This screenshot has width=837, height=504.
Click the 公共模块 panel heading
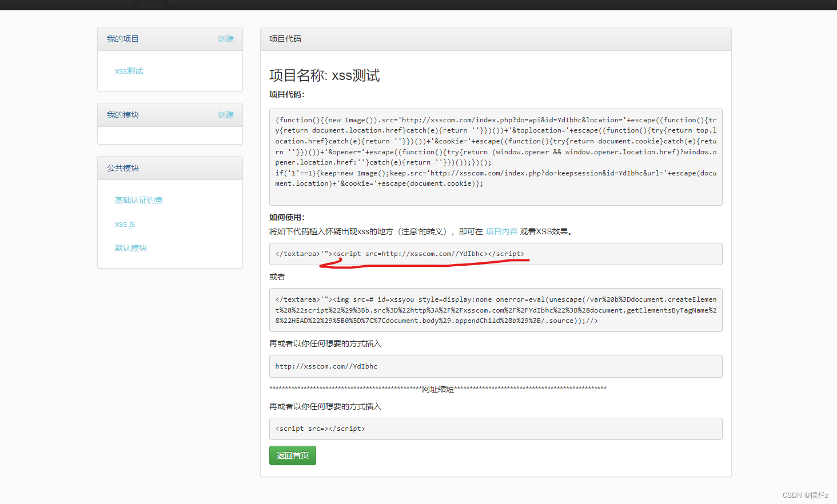pyautogui.click(x=123, y=168)
